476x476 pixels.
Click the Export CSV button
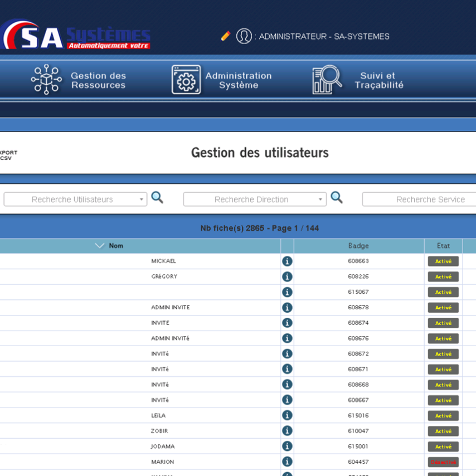click(8, 155)
